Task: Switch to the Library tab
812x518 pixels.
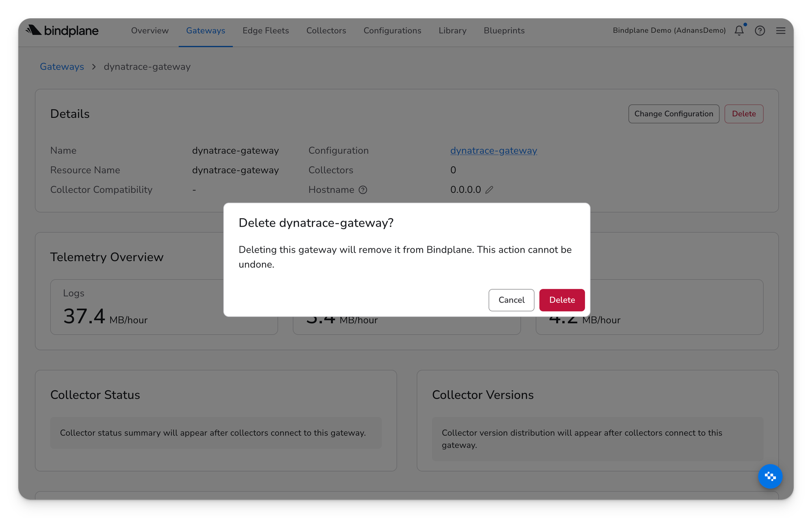Action: [452, 30]
